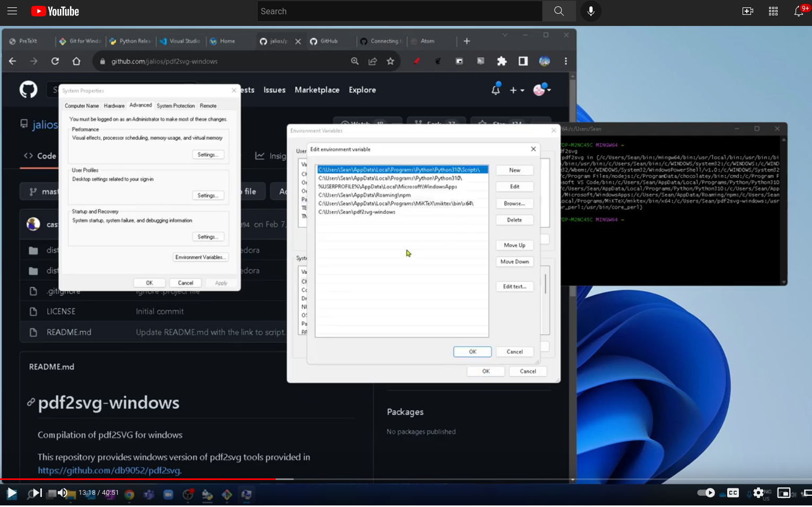Toggle closed captions with the CC button
812x507 pixels.
(x=733, y=493)
